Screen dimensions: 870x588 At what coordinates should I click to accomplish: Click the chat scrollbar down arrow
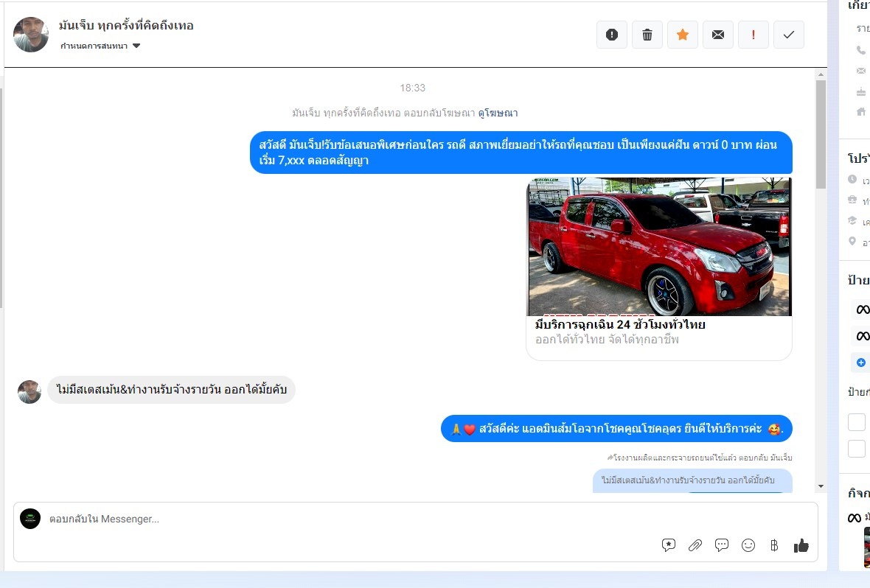coord(821,486)
